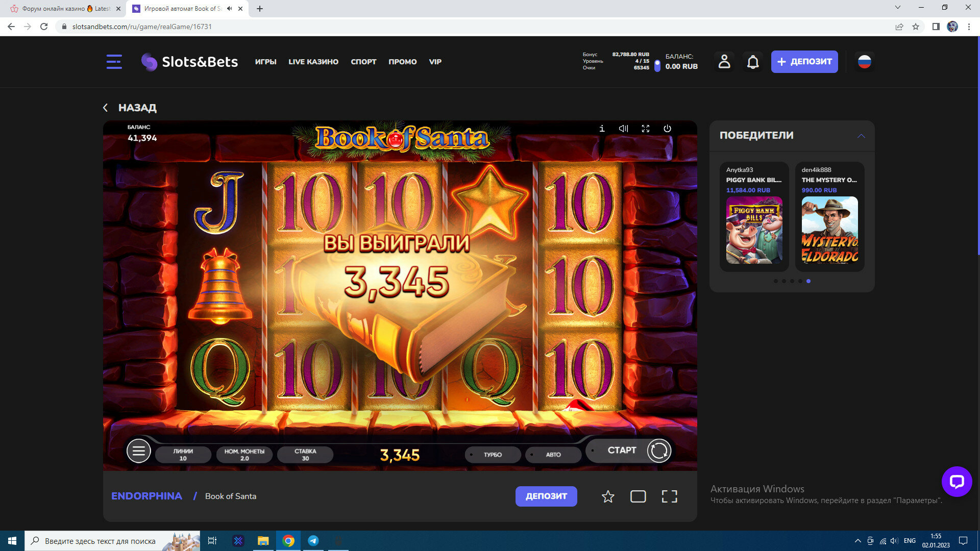Add game to favorites star
980x551 pixels.
[607, 496]
